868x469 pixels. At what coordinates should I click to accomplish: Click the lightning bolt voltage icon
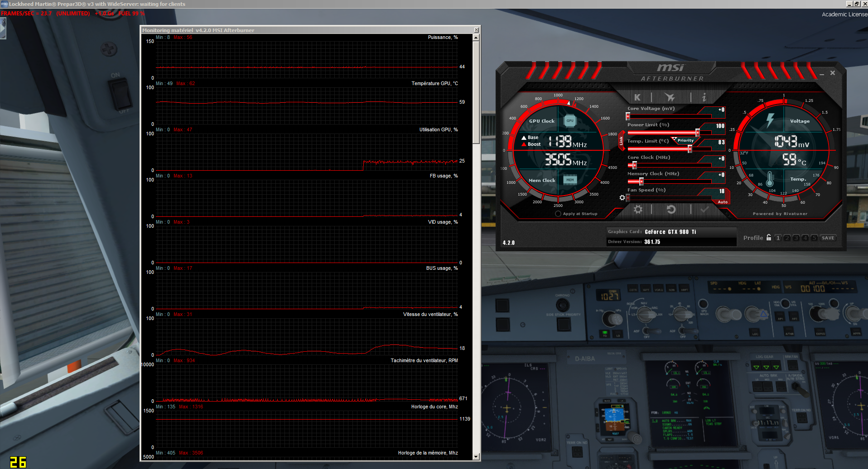click(770, 120)
